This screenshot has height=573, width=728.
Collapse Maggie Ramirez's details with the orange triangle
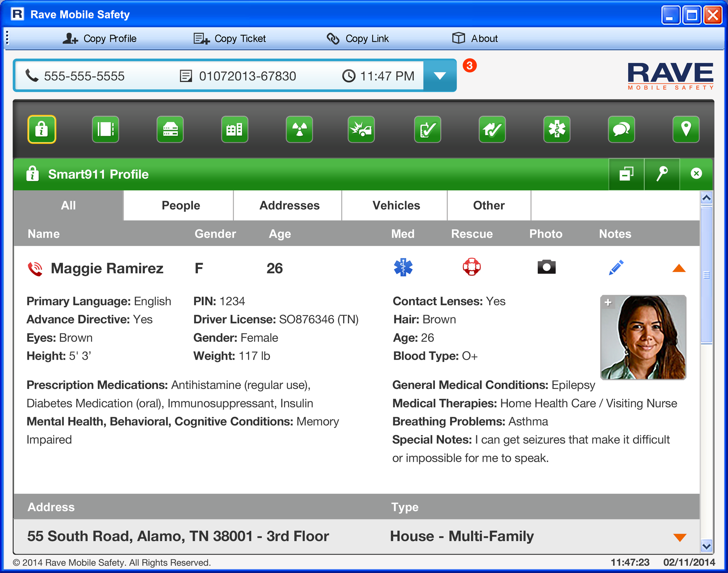[679, 268]
